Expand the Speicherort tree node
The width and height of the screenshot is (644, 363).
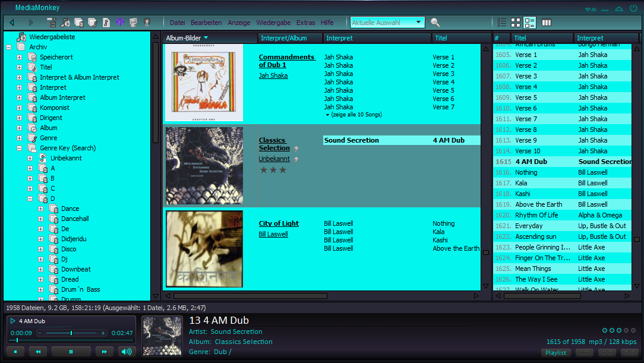[x=19, y=57]
